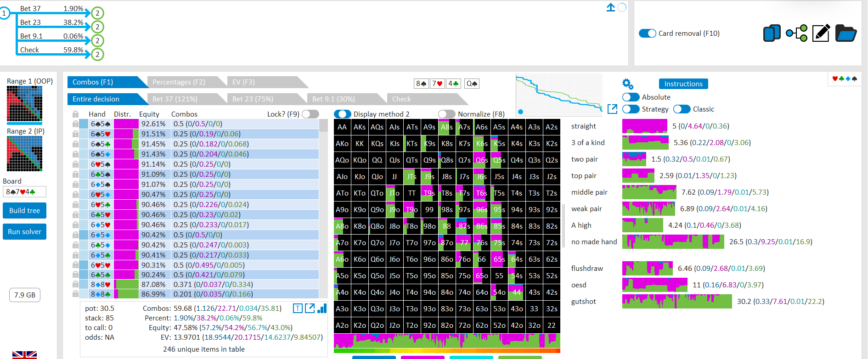This screenshot has width=868, height=359.
Task: Click the four-suit filter icon
Action: 845,79
